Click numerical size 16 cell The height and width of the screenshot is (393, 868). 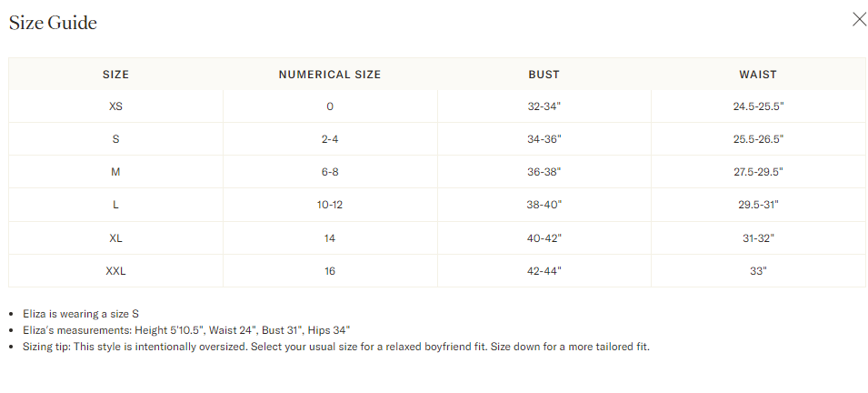[329, 271]
